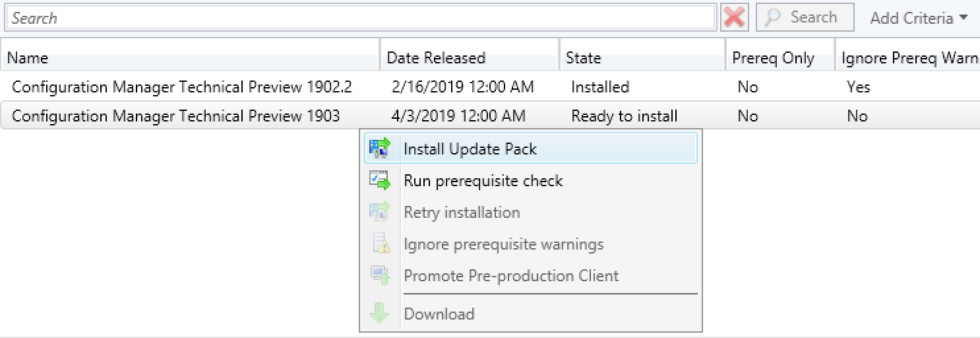The width and height of the screenshot is (980, 338).
Task: Click the Retry installation icon
Action: click(x=380, y=212)
